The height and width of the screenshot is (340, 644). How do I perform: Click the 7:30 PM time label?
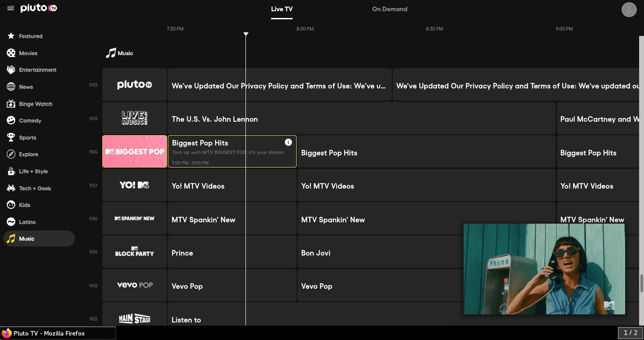[x=175, y=29]
